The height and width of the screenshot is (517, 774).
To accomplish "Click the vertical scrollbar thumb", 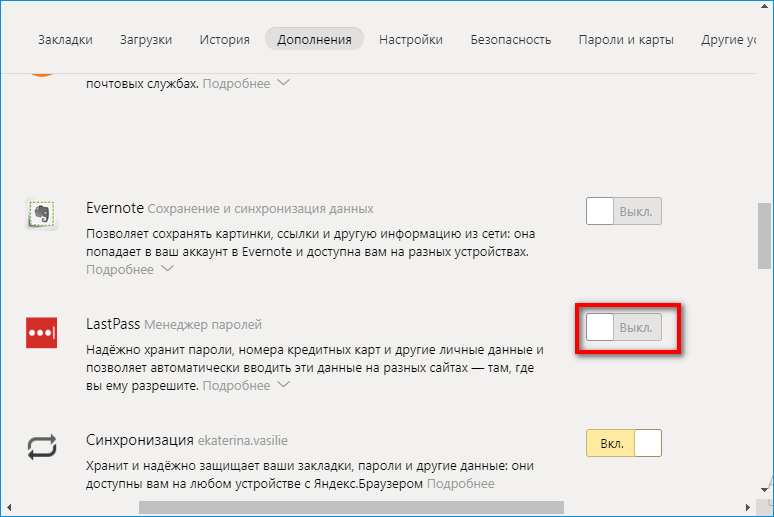I will click(x=764, y=236).
